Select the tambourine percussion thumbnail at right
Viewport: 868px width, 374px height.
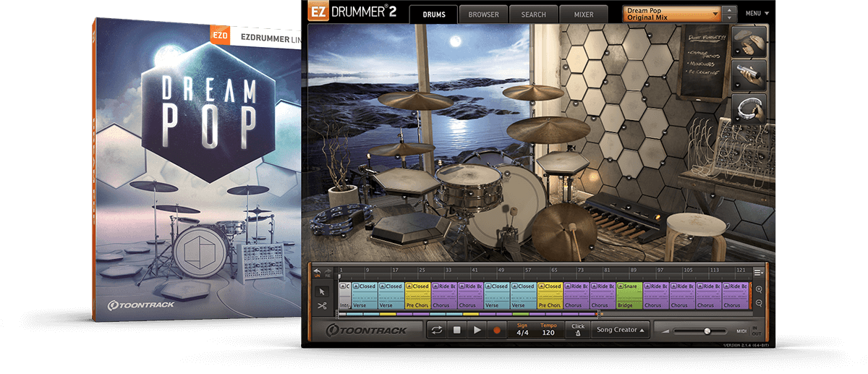click(747, 108)
